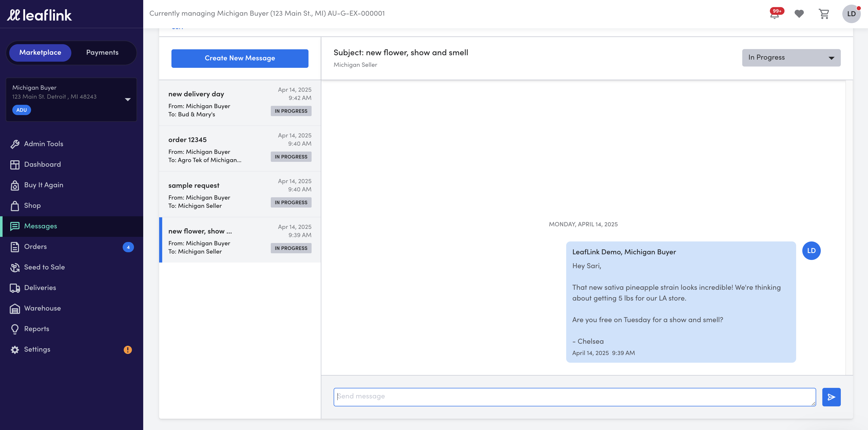Image resolution: width=868 pixels, height=430 pixels.
Task: Click the orange Settings warning badge
Action: pos(128,350)
